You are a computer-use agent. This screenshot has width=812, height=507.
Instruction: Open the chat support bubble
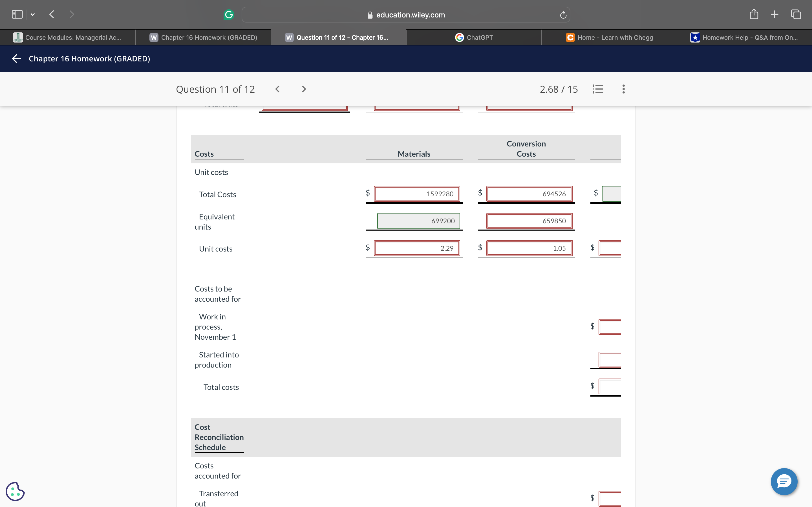coord(784,482)
